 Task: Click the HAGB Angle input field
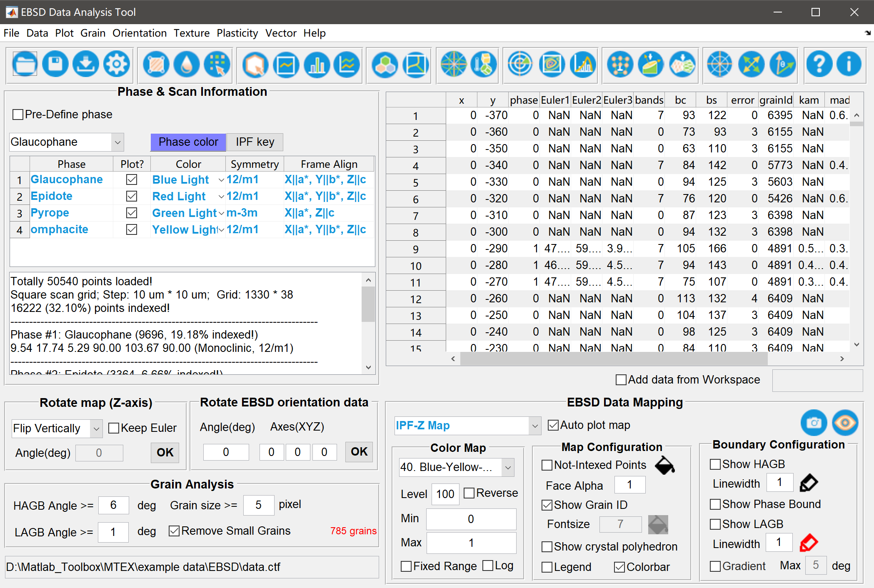(114, 506)
